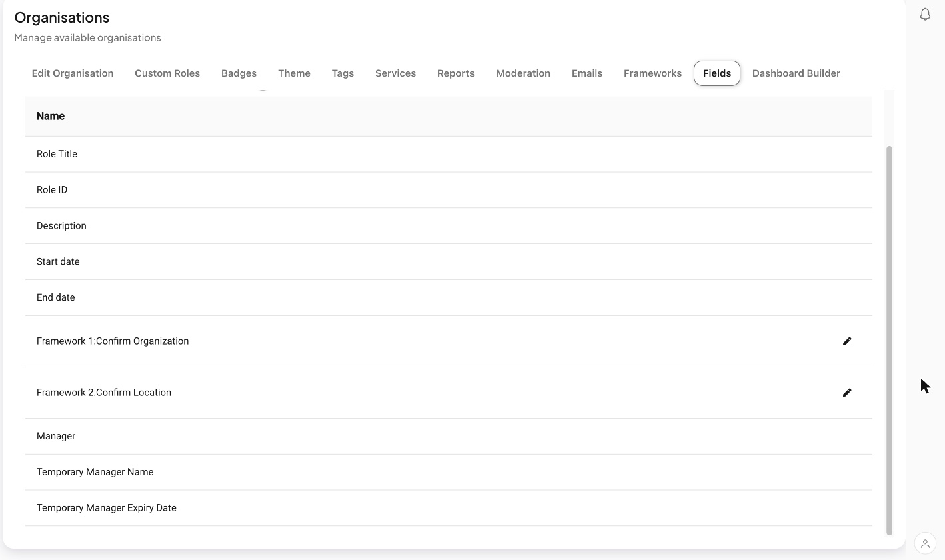Viewport: 945px width, 560px height.
Task: Open the Custom Roles tab
Action: [167, 73]
